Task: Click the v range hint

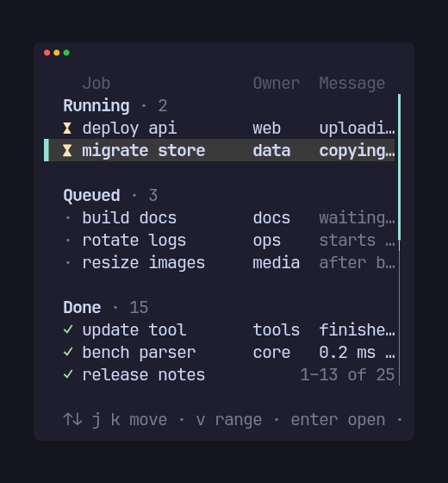Action: [229, 420]
